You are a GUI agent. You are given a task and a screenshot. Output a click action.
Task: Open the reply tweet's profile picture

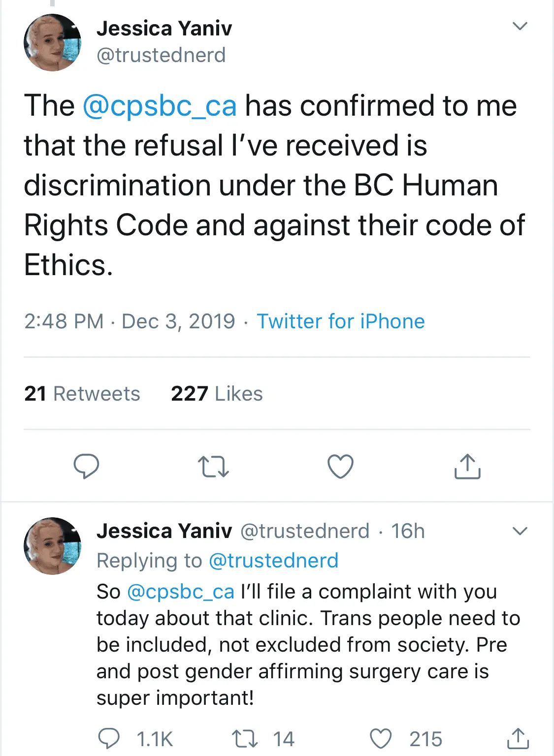[53, 546]
